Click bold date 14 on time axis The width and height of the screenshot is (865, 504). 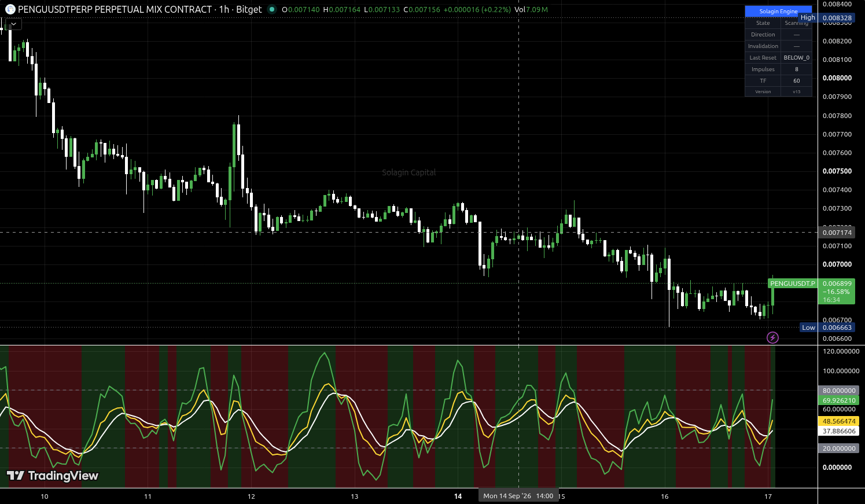458,496
